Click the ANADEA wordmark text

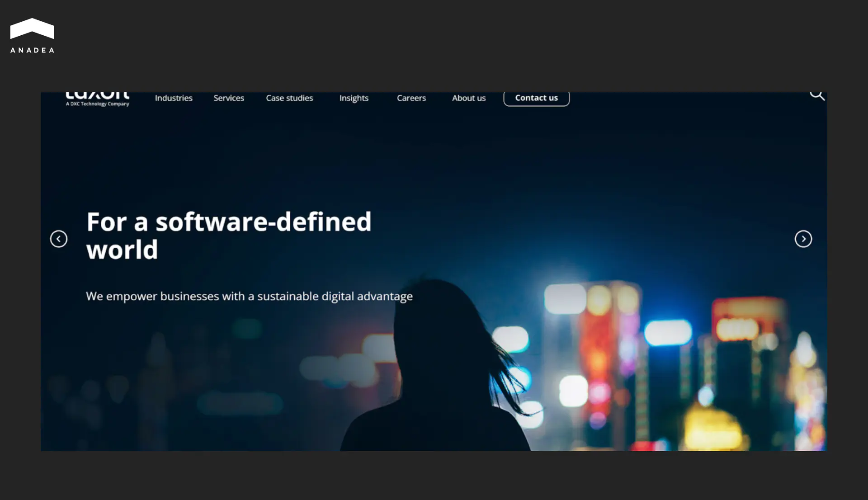(x=32, y=50)
